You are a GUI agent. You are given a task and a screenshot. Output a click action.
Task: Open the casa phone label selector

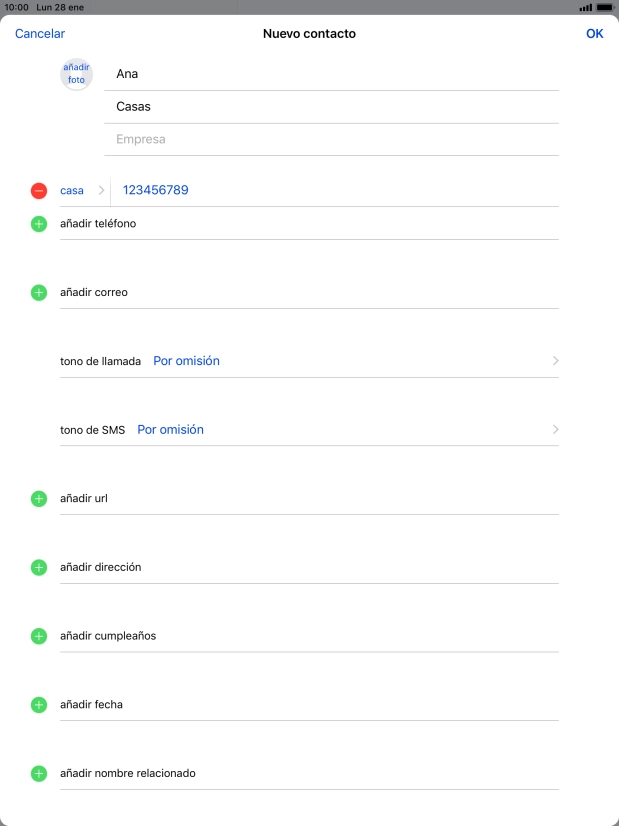(80, 190)
